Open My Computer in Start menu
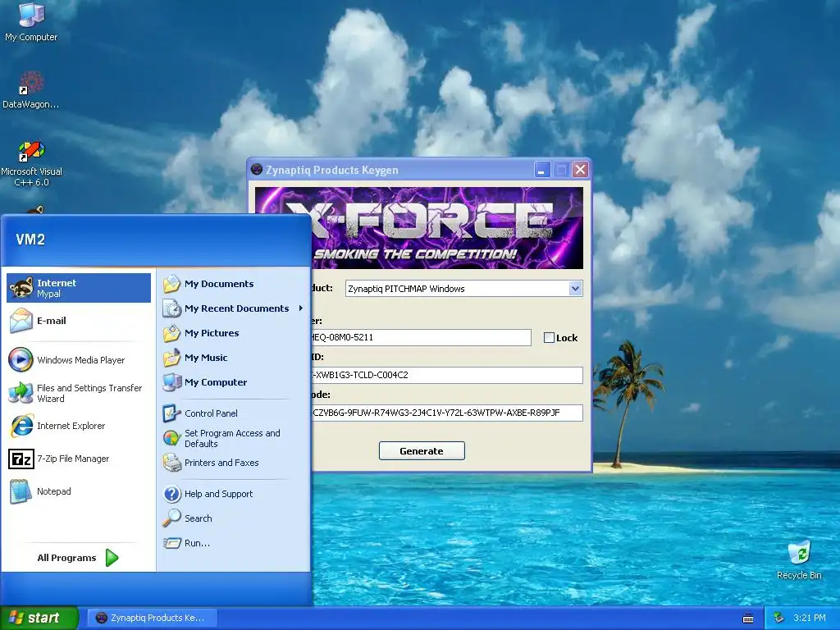Screen dimensions: 840x630 click(x=233, y=382)
